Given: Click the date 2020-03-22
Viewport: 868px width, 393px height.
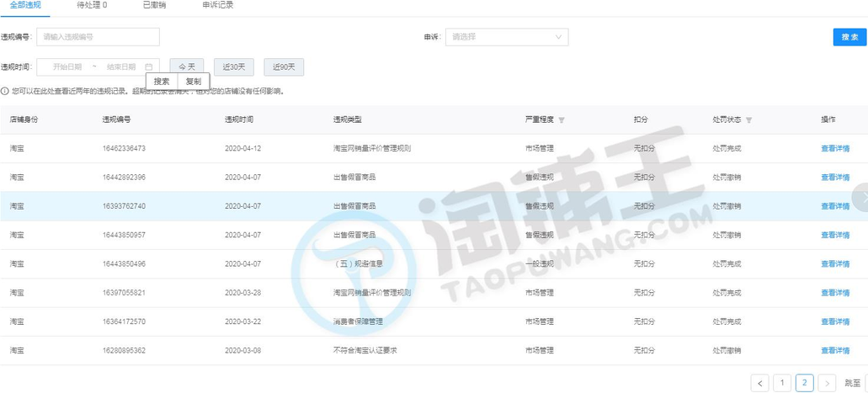Looking at the screenshot, I should click(x=242, y=321).
